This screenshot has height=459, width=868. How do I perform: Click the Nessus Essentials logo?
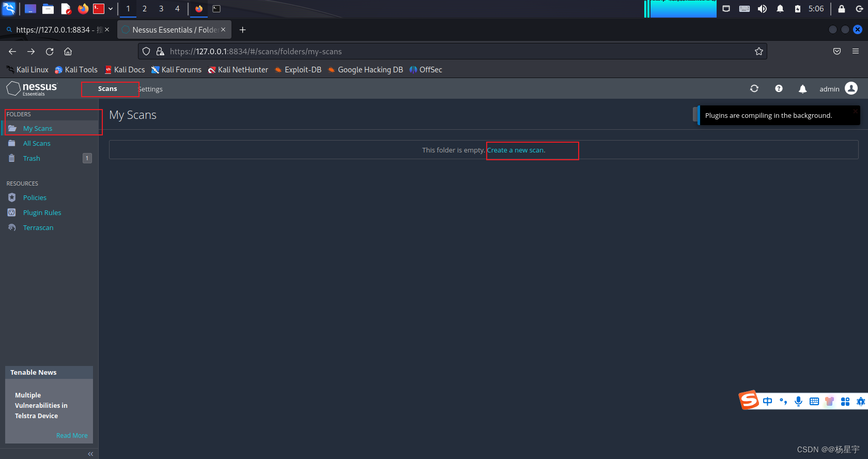tap(32, 89)
